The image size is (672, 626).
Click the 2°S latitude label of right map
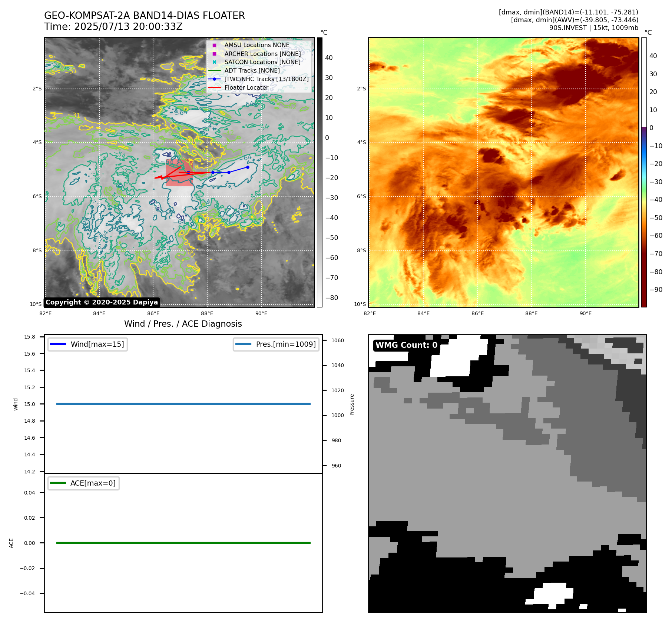(361, 89)
